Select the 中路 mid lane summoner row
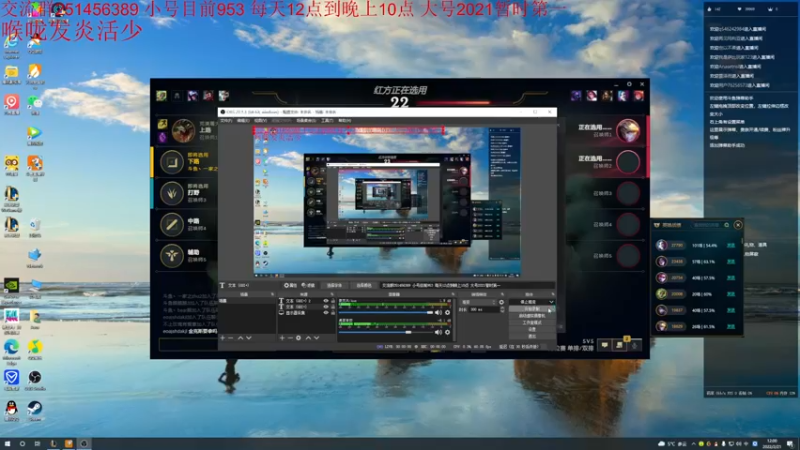Viewport: 800px width, 450px height. tap(186, 224)
